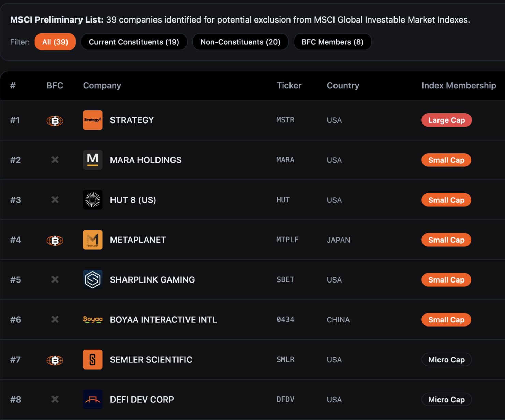Image resolution: width=505 pixels, height=420 pixels.
Task: Click the DeFi Dev Corp logo
Action: (92, 399)
